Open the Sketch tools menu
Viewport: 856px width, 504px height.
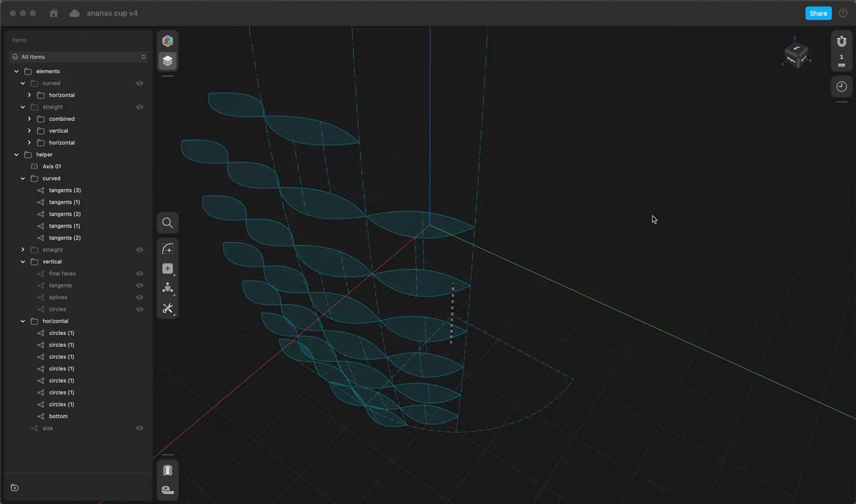(168, 249)
